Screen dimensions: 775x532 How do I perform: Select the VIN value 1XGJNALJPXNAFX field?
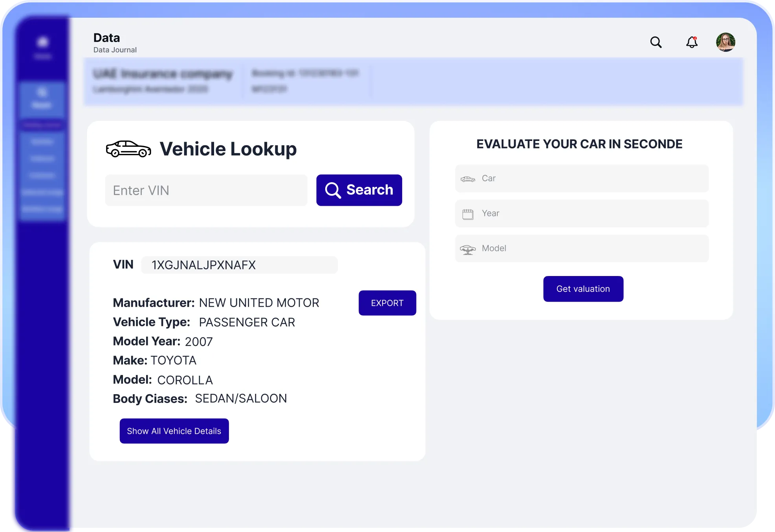click(x=239, y=265)
